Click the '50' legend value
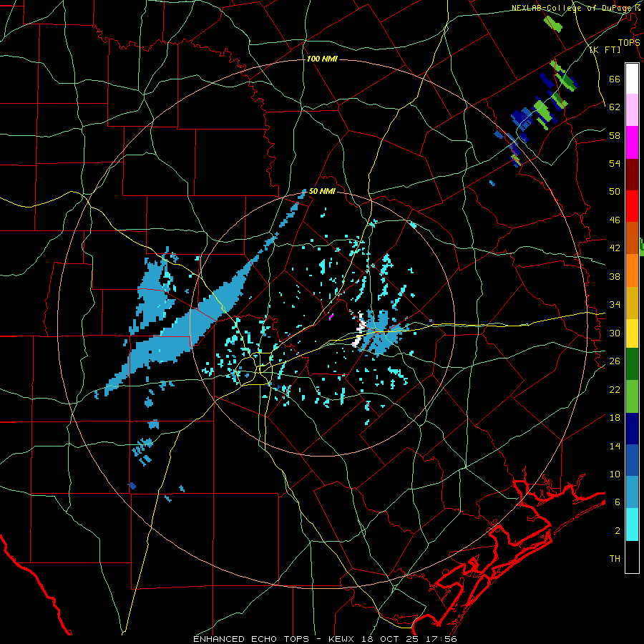Viewport: 644px width, 644px height. tap(615, 192)
